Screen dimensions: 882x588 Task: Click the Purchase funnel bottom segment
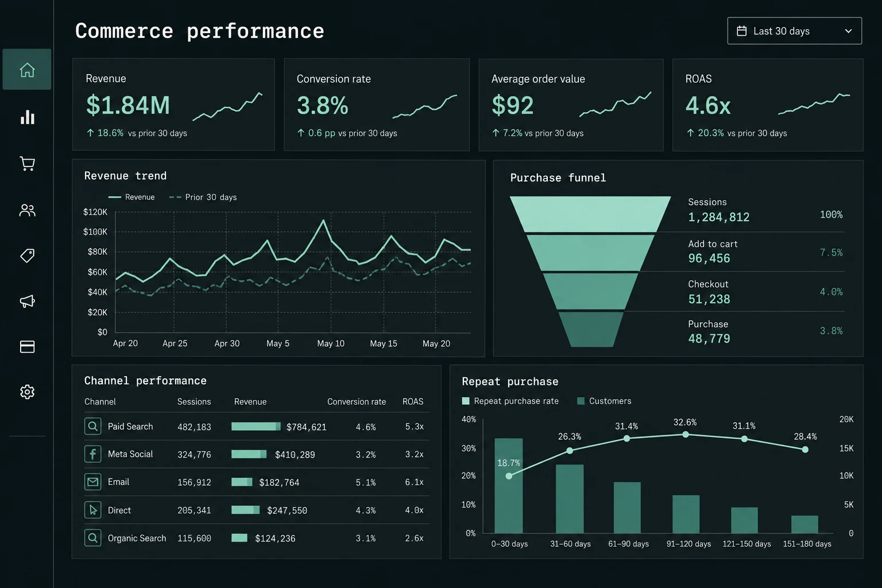click(x=591, y=330)
